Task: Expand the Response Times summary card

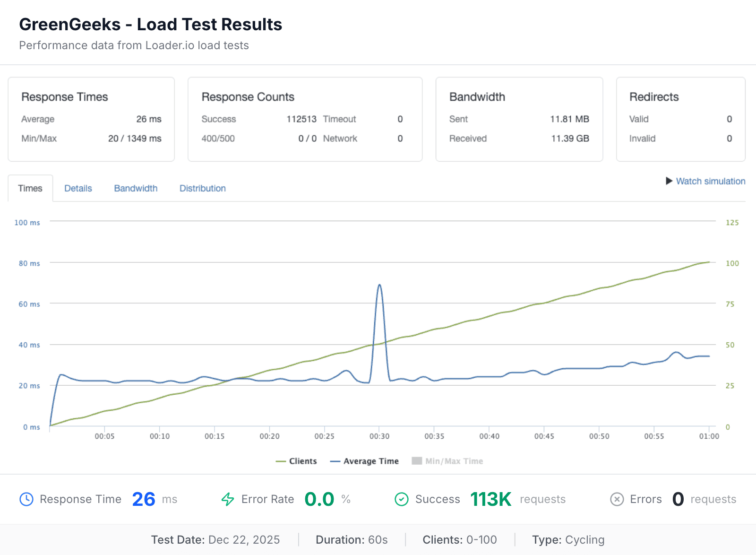Action: tap(91, 119)
